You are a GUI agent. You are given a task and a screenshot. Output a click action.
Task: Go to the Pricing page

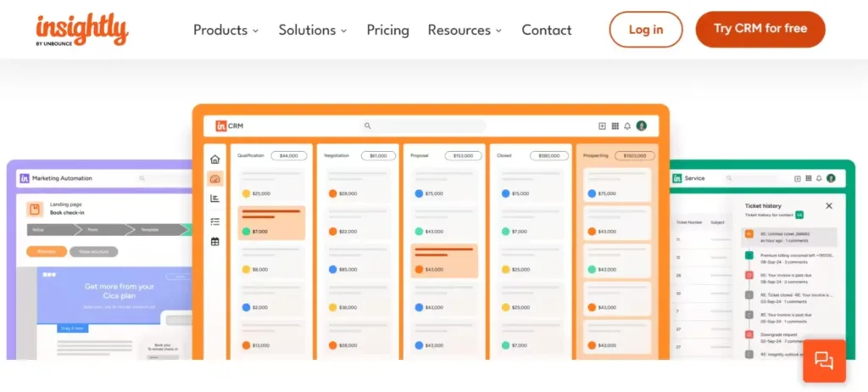point(387,30)
